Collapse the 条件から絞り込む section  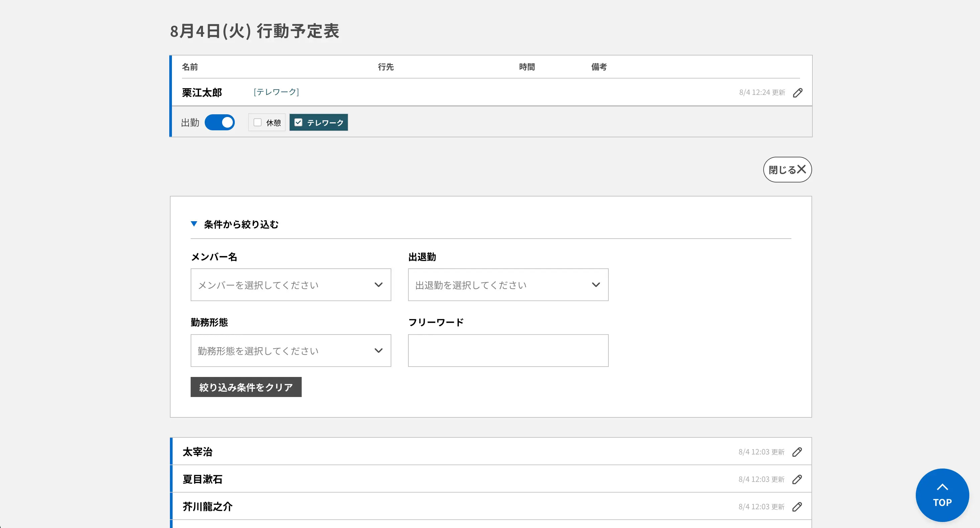235,224
